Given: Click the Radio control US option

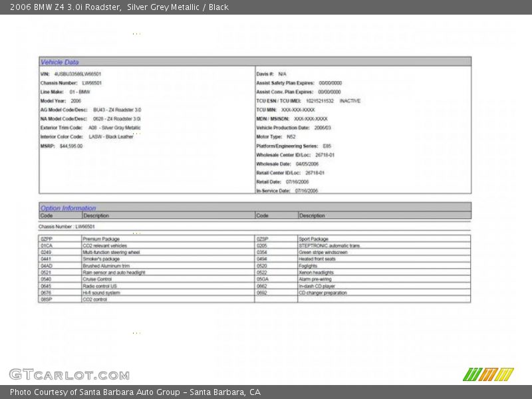Looking at the screenshot, I should coord(100,287).
